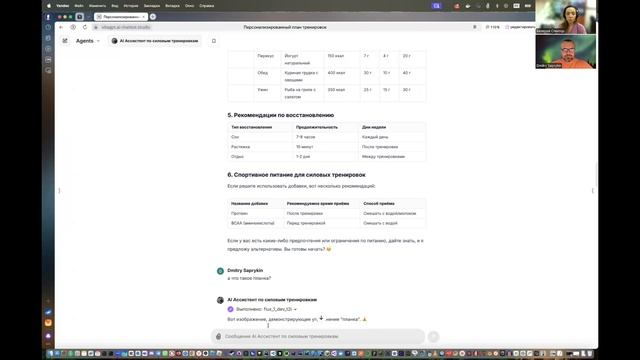Click the right panel collapse handle
Screen dimensions: 640x360
[x=592, y=191]
